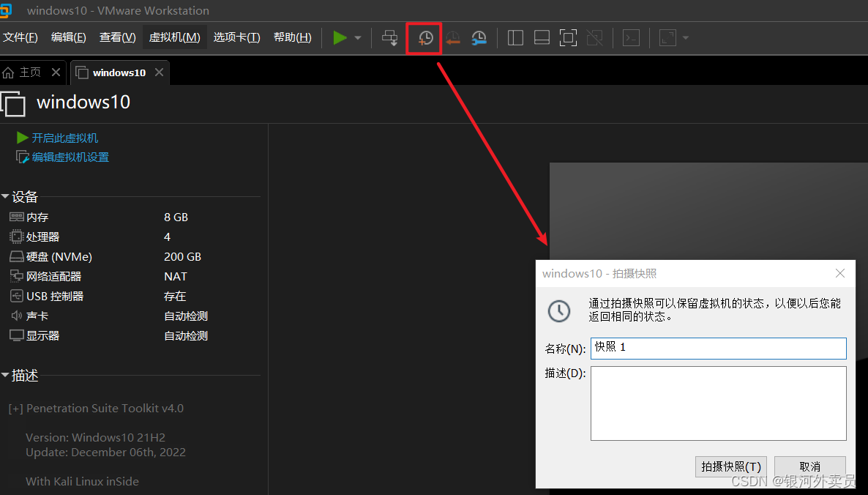Click the large windows10 VM icon beside title

13,103
